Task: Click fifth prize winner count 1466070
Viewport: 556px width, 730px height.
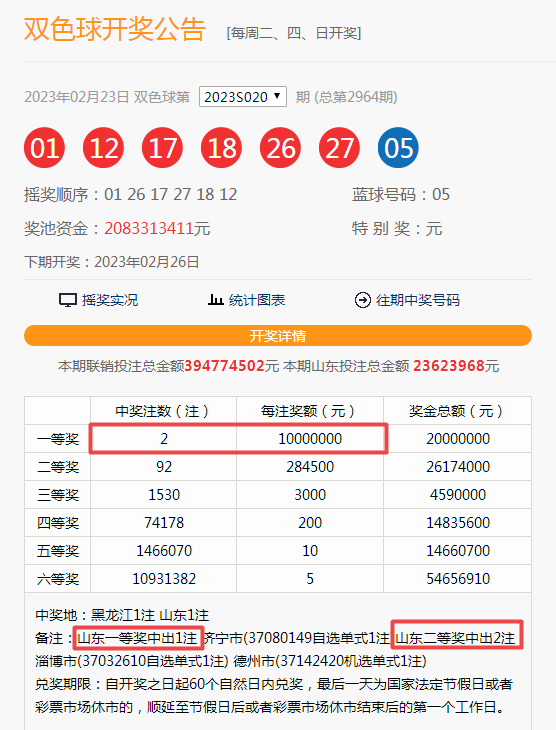Action: (x=164, y=551)
